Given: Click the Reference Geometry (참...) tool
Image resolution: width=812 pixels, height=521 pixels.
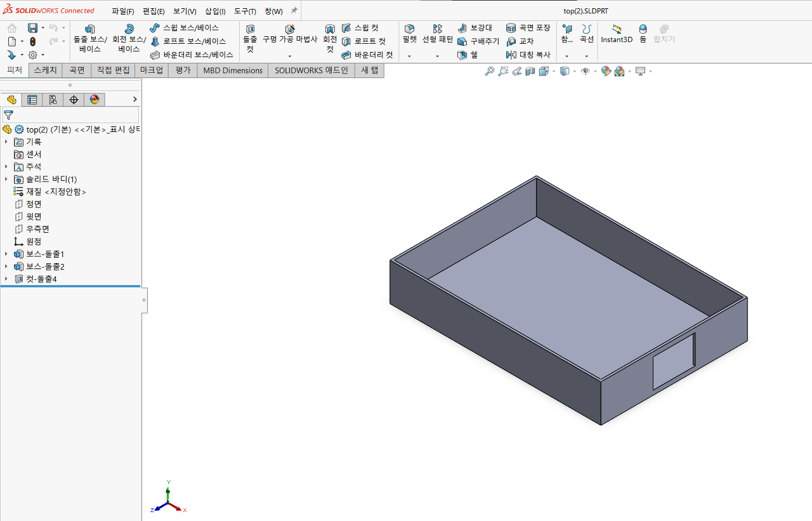Looking at the screenshot, I should click(x=567, y=34).
